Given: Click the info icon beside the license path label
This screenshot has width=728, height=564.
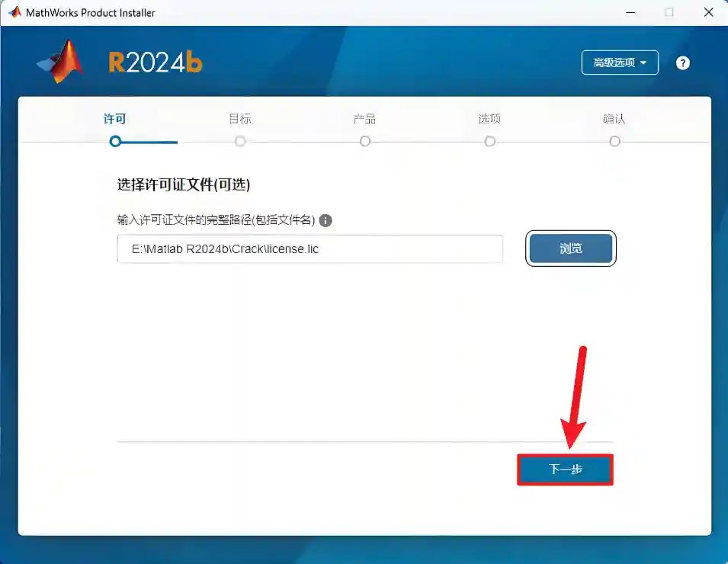Looking at the screenshot, I should pos(326,220).
